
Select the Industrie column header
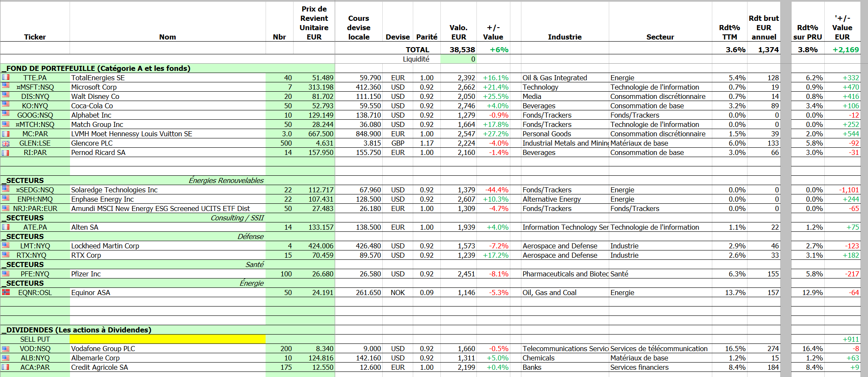click(x=565, y=37)
